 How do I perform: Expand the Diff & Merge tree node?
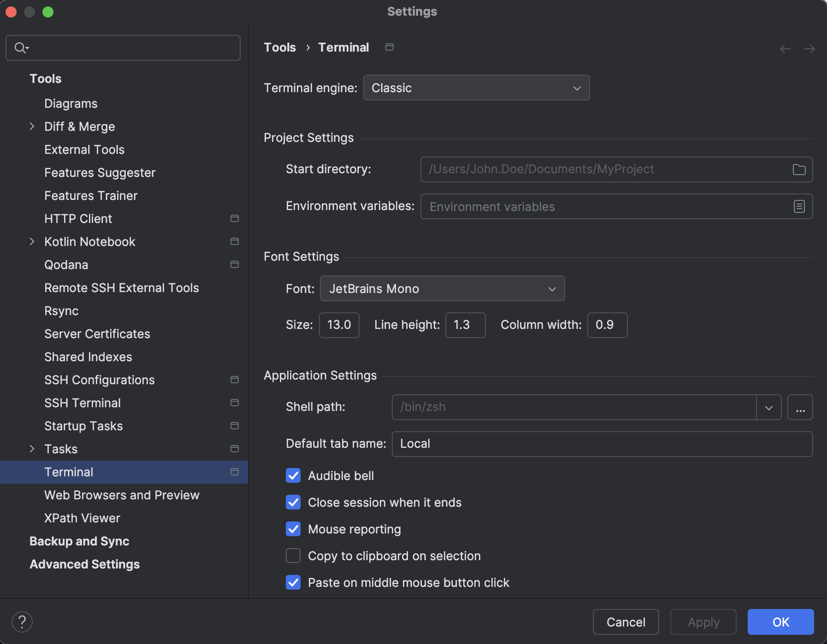[32, 126]
